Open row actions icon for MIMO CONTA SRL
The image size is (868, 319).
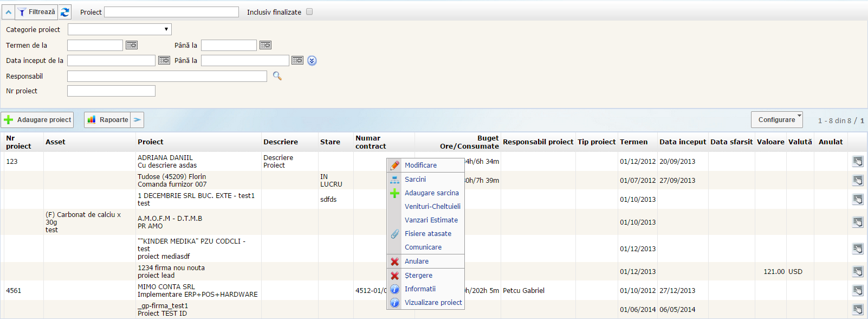858,290
